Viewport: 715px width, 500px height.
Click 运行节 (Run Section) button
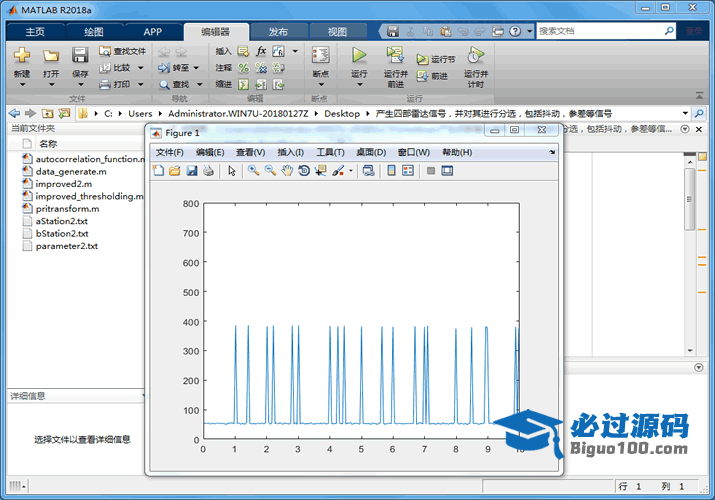click(x=436, y=59)
